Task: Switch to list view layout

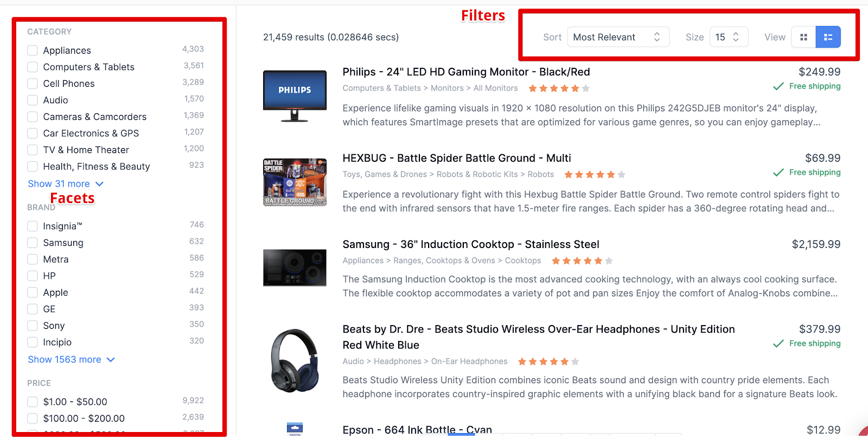Action: tap(828, 37)
